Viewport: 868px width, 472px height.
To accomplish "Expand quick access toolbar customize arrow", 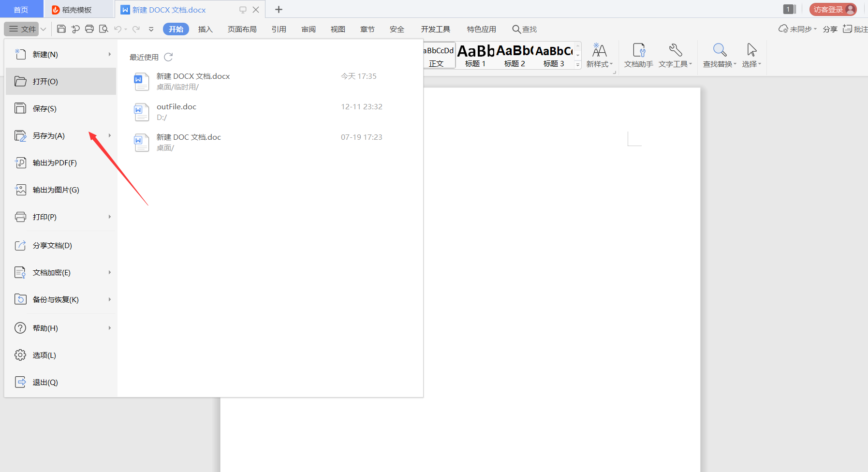I will (151, 29).
